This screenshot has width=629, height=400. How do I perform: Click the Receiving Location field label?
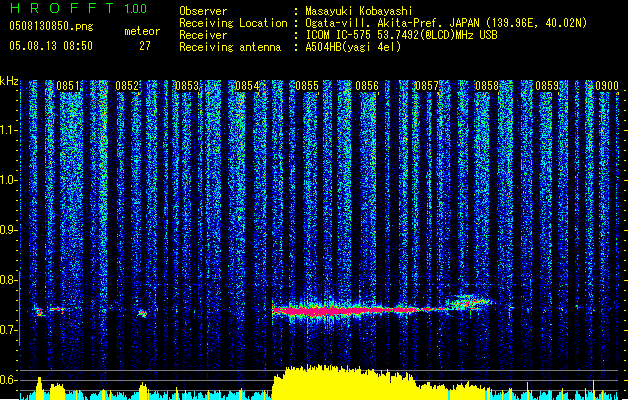(233, 23)
